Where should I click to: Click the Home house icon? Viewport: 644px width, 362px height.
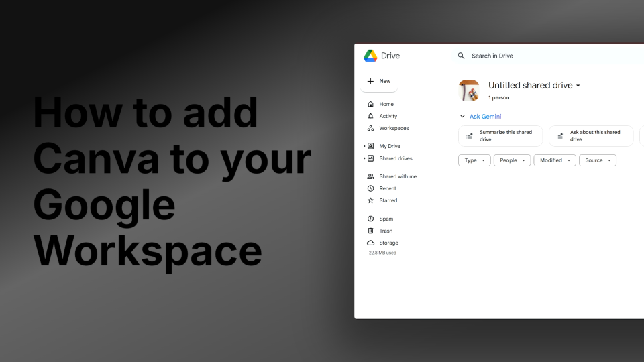tap(370, 105)
